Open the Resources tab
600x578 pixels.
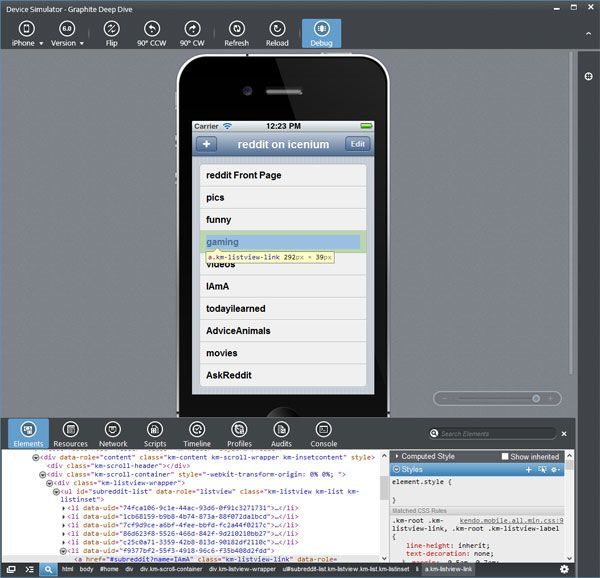[70, 434]
